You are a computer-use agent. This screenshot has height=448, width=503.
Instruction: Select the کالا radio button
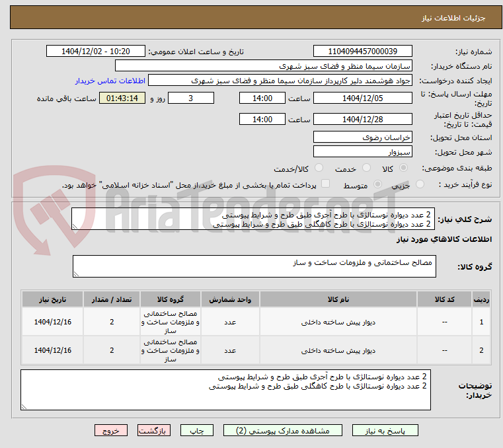(x=403, y=168)
